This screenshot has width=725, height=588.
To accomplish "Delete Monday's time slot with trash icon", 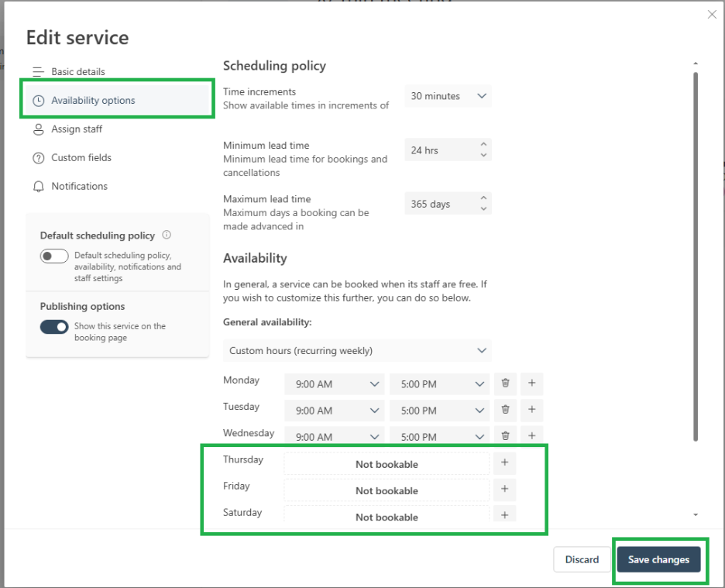I will (x=505, y=383).
